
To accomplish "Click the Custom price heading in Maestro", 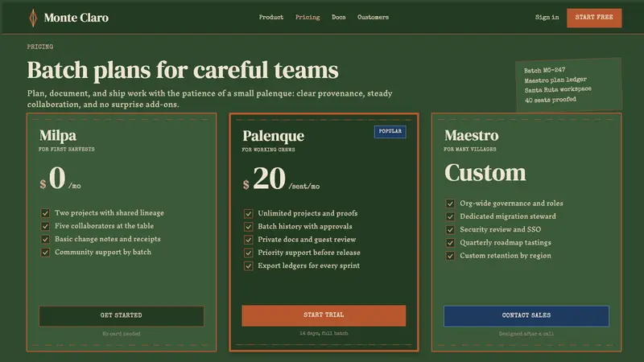I will 485,173.
